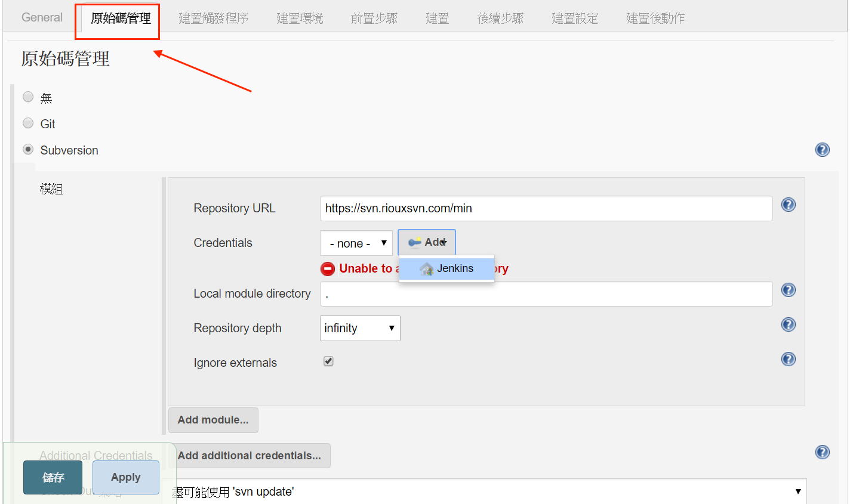The image size is (853, 504).
Task: Select the Git radio option
Action: 28,123
